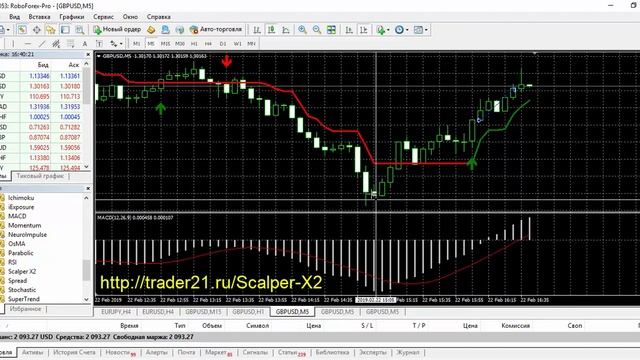
Task: Toggle chart auto scroll
Action: pos(349,30)
